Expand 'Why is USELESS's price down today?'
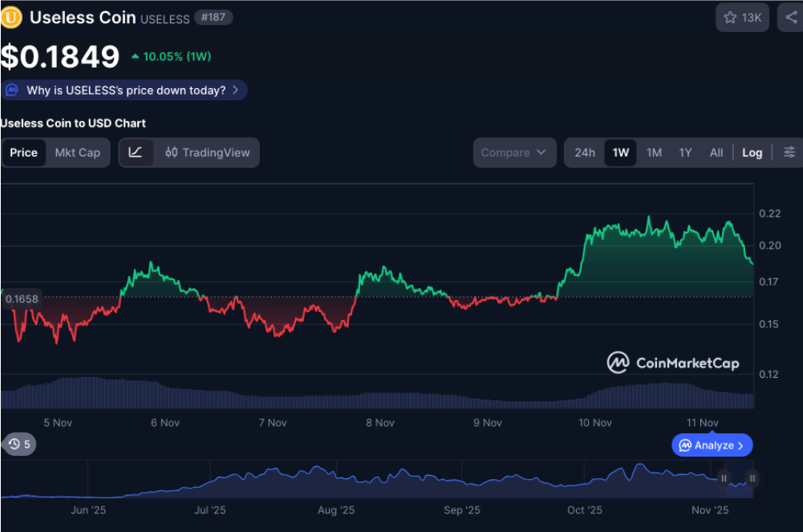 tap(124, 90)
